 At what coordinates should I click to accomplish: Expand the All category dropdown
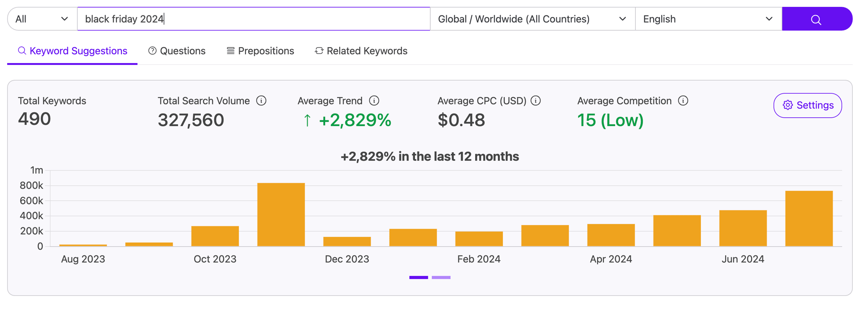coord(42,19)
